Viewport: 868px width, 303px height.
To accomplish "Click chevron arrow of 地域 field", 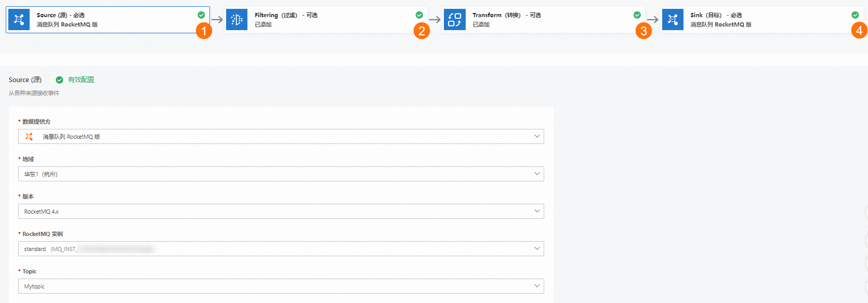I will (x=537, y=174).
